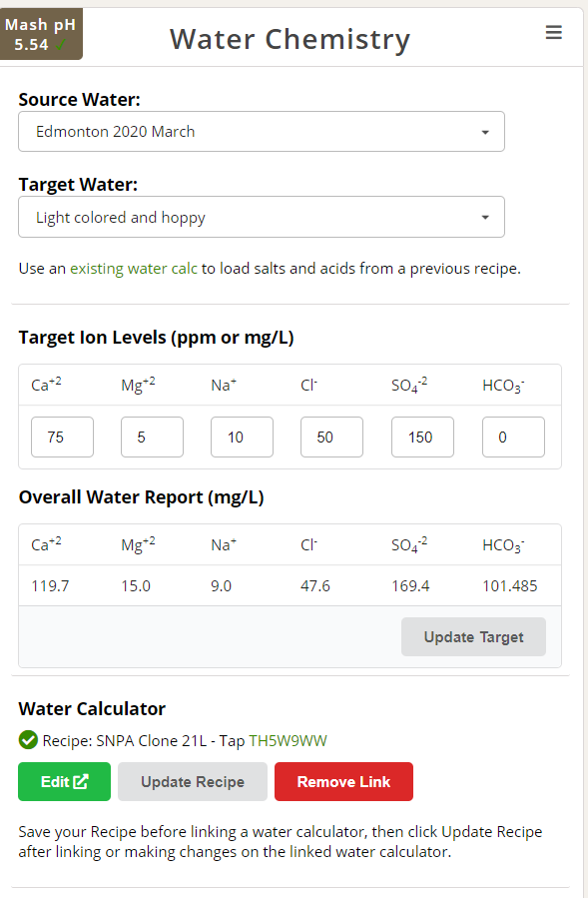Select the HCO3 target field showing 0
588x898 pixels.
[x=513, y=437]
